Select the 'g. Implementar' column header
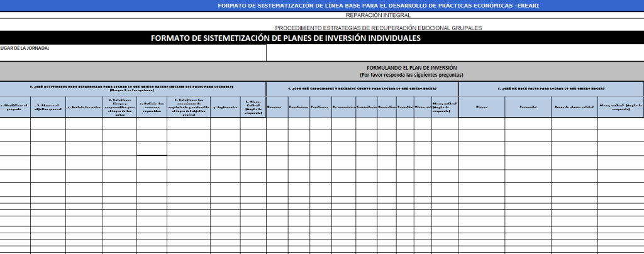Image resolution: width=644 pixels, height=254 pixels. [x=226, y=107]
